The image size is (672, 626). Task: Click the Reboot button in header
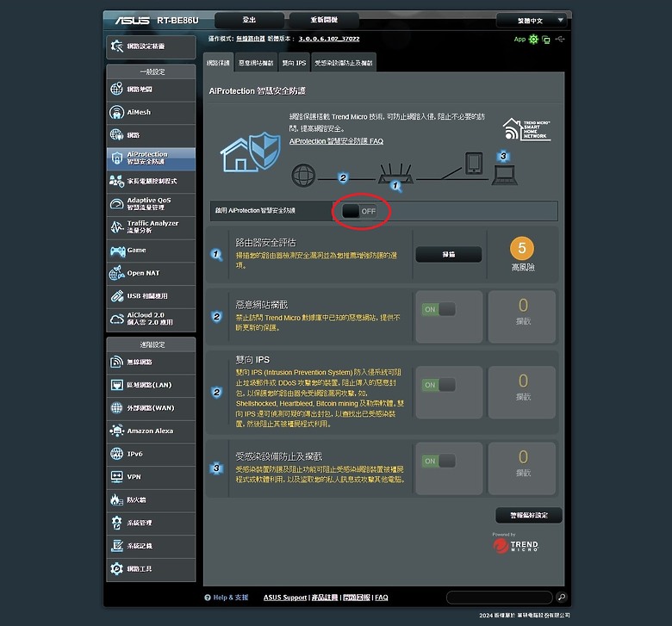324,20
